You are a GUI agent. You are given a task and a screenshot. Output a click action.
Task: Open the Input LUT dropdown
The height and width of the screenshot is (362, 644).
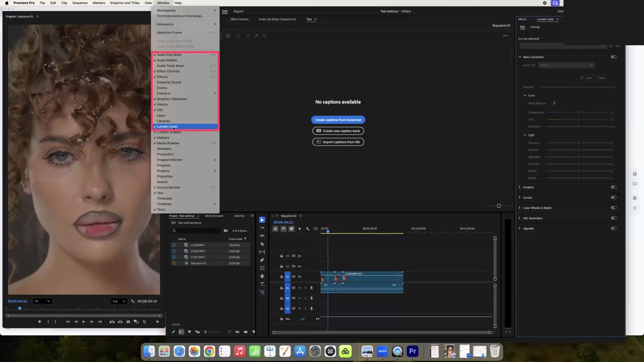(x=566, y=65)
